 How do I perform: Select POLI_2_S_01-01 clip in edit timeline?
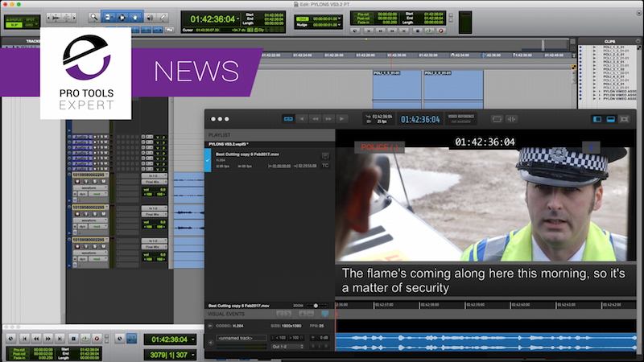click(453, 90)
